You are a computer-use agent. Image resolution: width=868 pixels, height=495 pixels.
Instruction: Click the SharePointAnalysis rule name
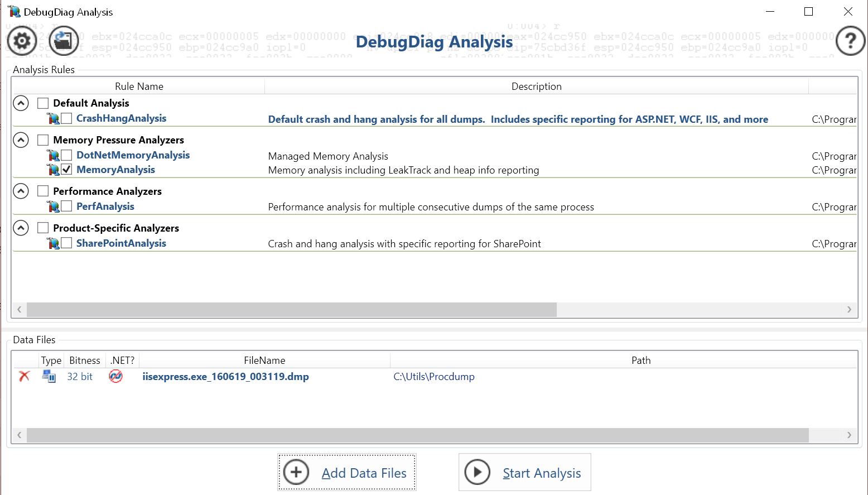tap(121, 243)
